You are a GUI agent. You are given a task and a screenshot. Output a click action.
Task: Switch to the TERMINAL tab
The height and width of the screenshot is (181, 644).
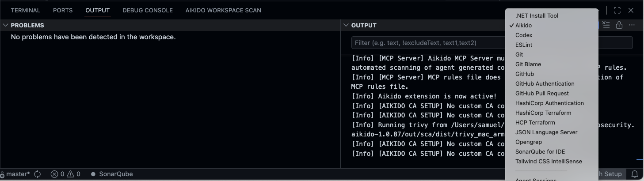25,10
